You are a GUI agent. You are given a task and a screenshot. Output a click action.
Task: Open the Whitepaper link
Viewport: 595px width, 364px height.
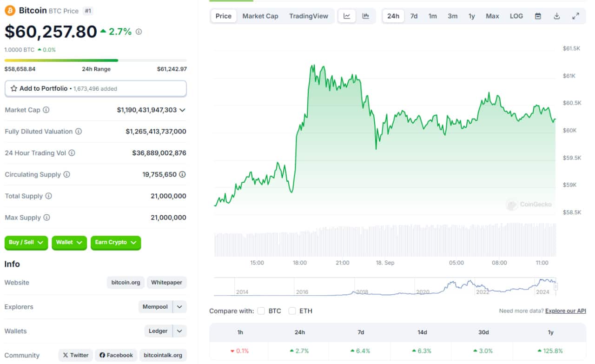pyautogui.click(x=166, y=282)
